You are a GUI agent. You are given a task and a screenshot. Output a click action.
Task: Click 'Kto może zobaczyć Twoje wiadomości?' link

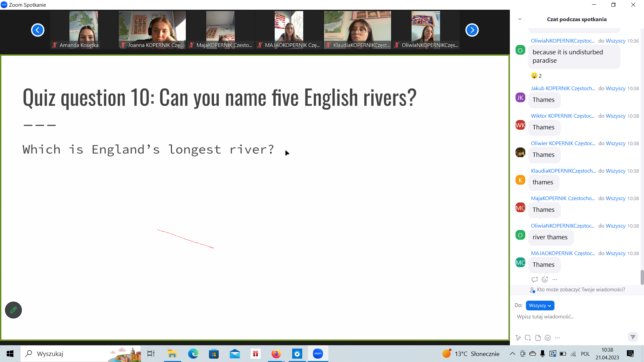(581, 290)
